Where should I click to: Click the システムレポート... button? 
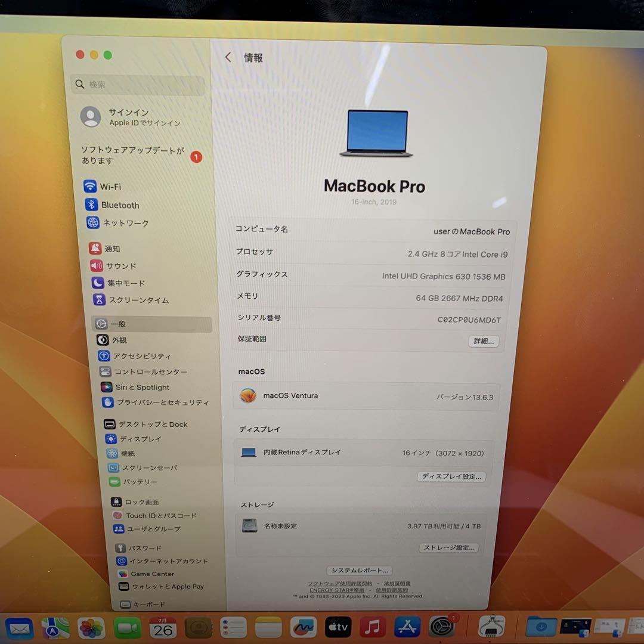click(360, 571)
